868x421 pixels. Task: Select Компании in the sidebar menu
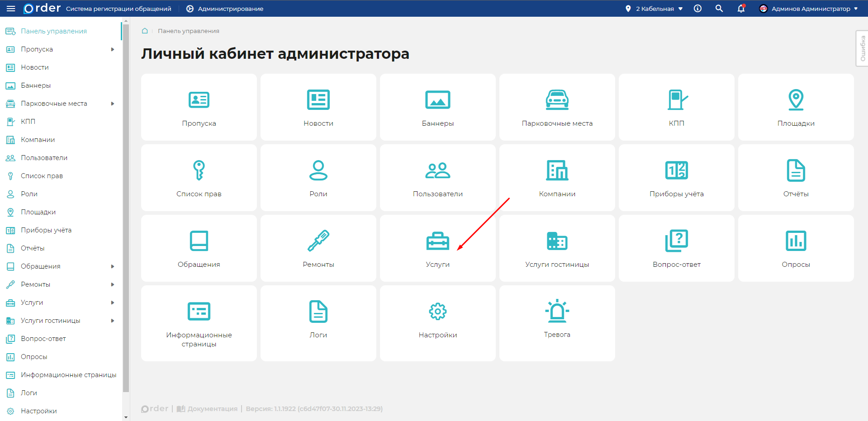tap(38, 140)
